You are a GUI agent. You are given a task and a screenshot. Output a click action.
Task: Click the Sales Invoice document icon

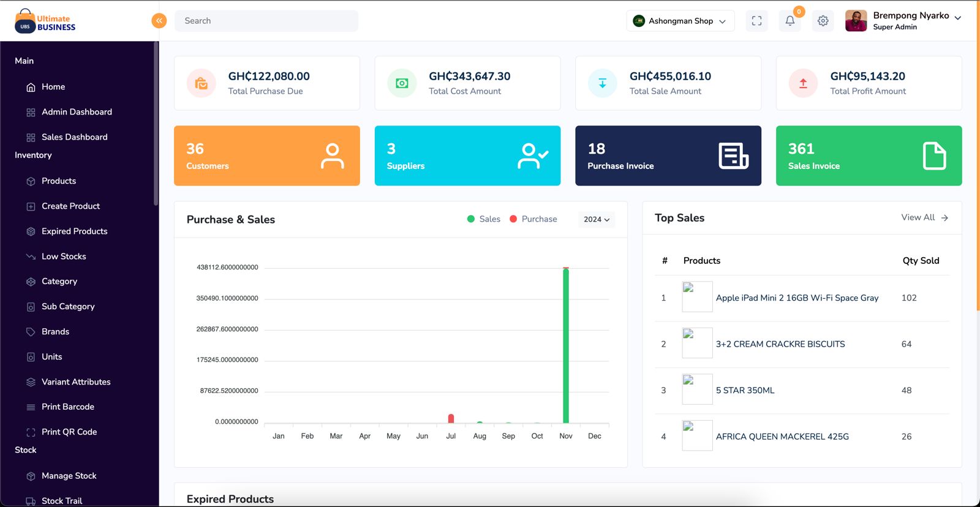click(x=934, y=156)
